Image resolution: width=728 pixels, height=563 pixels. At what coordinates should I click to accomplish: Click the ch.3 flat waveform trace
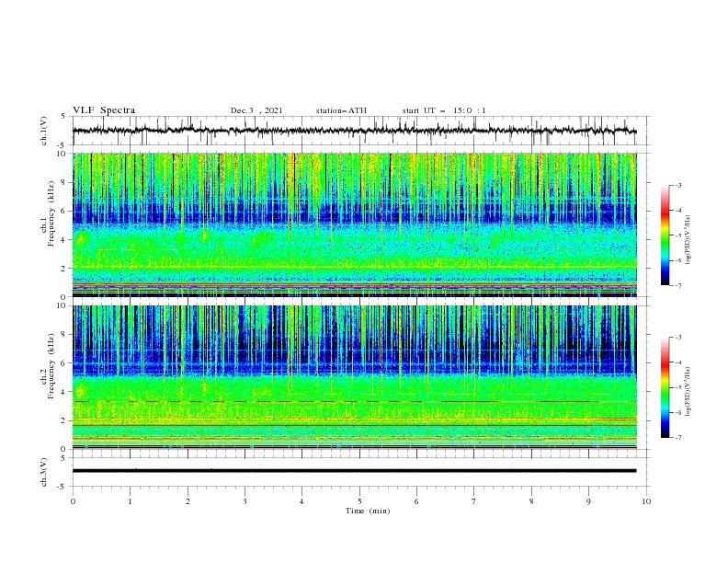coord(354,471)
